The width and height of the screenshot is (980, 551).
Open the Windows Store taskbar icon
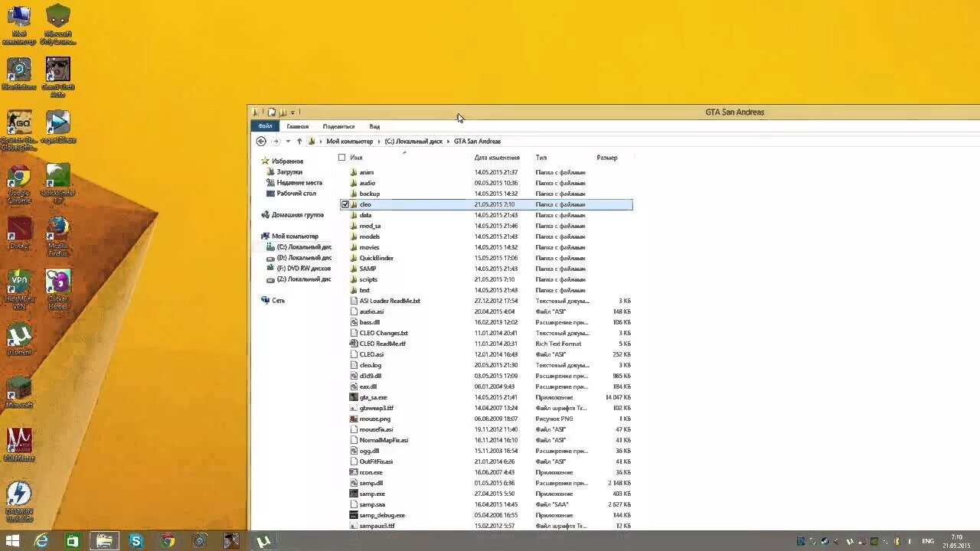click(x=73, y=541)
